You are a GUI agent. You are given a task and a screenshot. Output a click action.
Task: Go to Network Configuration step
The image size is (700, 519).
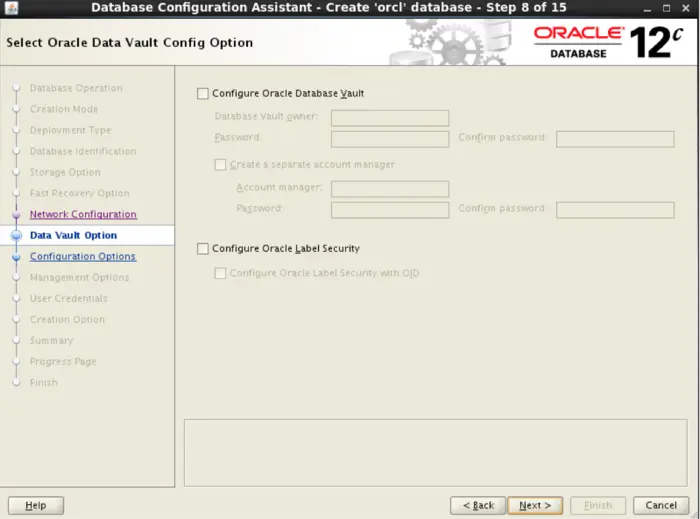(83, 214)
